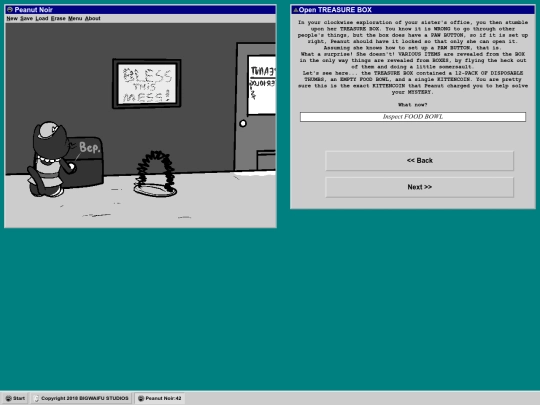Click the 'What now?' prompt text
Screen dimensions: 540x405
(x=413, y=105)
